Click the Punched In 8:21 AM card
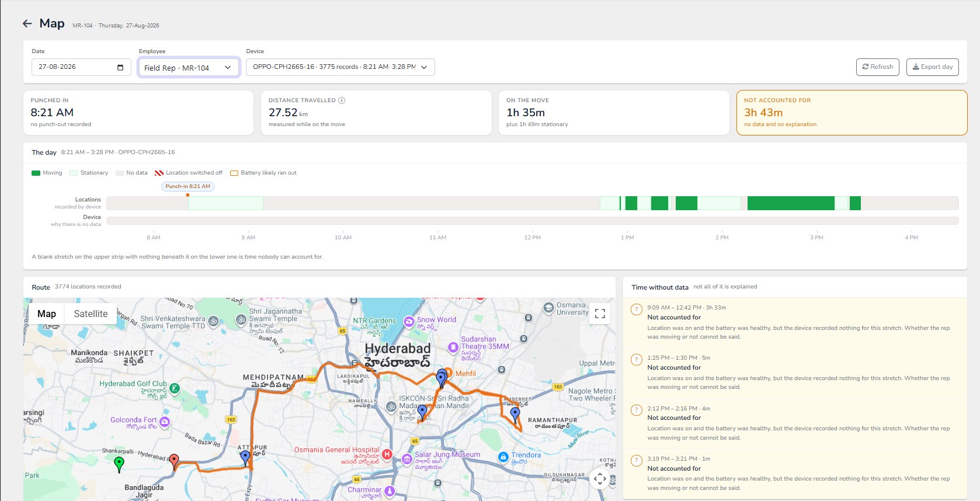980x501 pixels. pos(138,113)
